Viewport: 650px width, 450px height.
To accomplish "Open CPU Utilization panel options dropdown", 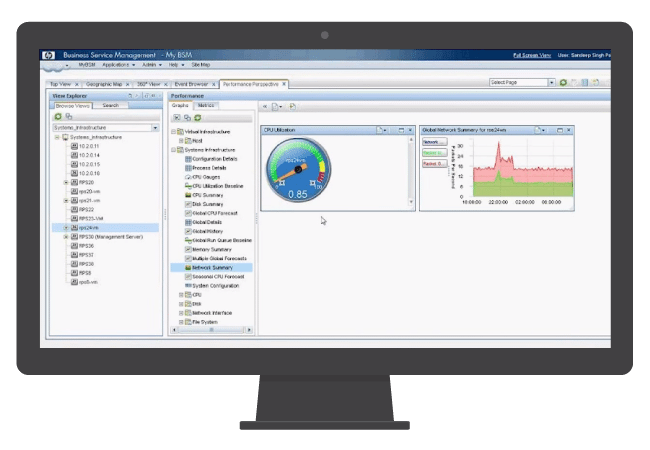I will tap(382, 130).
